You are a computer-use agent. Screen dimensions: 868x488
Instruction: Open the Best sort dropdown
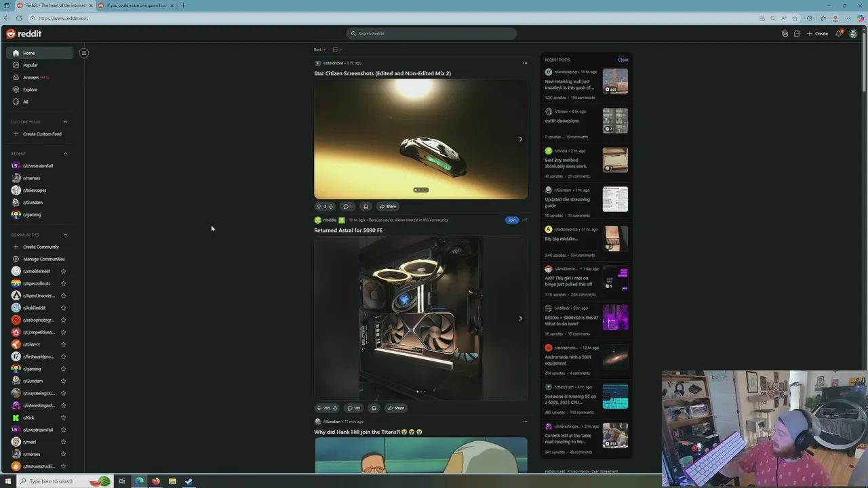(319, 49)
